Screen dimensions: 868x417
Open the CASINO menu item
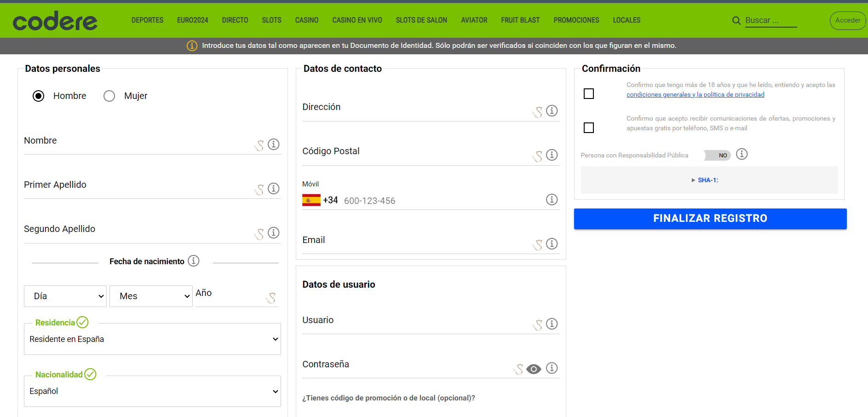point(307,20)
